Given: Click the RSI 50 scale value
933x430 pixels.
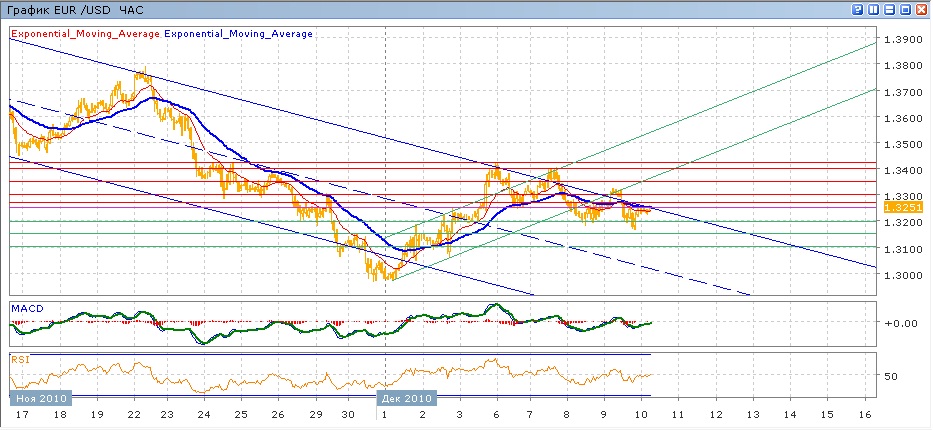Looking at the screenshot, I should coord(891,376).
